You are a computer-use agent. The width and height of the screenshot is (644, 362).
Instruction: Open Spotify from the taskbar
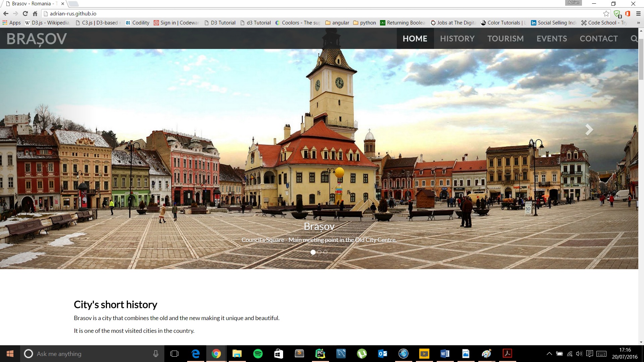pyautogui.click(x=258, y=354)
